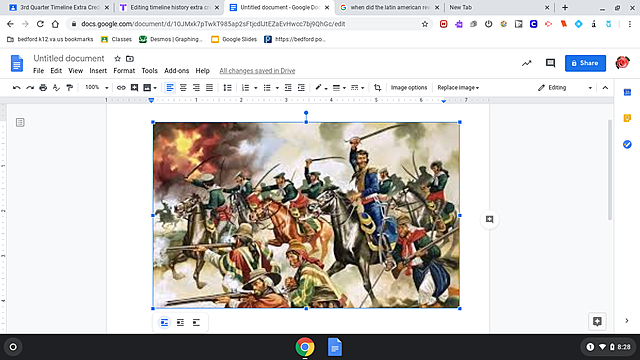Screen dimensions: 640x360
Task: Add comment using margin button
Action: [x=489, y=220]
